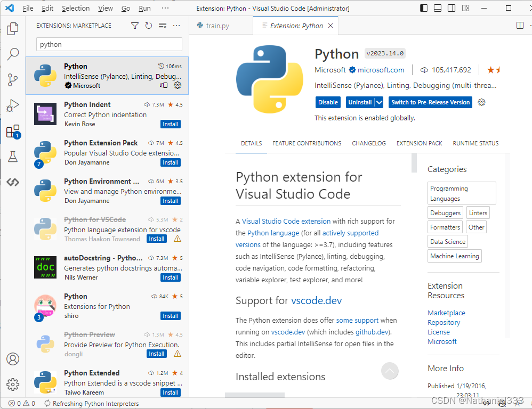Click the sync icon on the Python row
532x409 pixels.
click(164, 85)
